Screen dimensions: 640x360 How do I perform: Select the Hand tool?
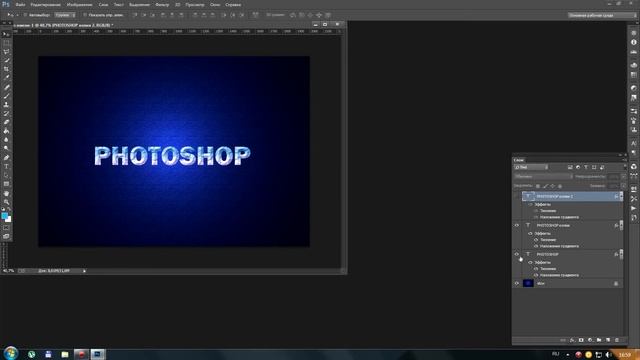tap(6, 193)
